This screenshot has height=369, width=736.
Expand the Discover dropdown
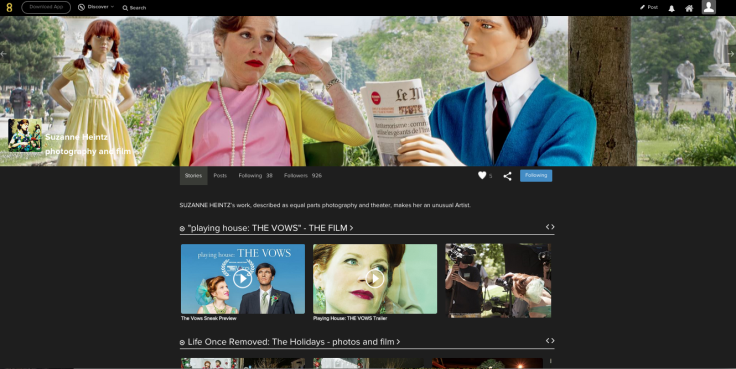coord(96,7)
